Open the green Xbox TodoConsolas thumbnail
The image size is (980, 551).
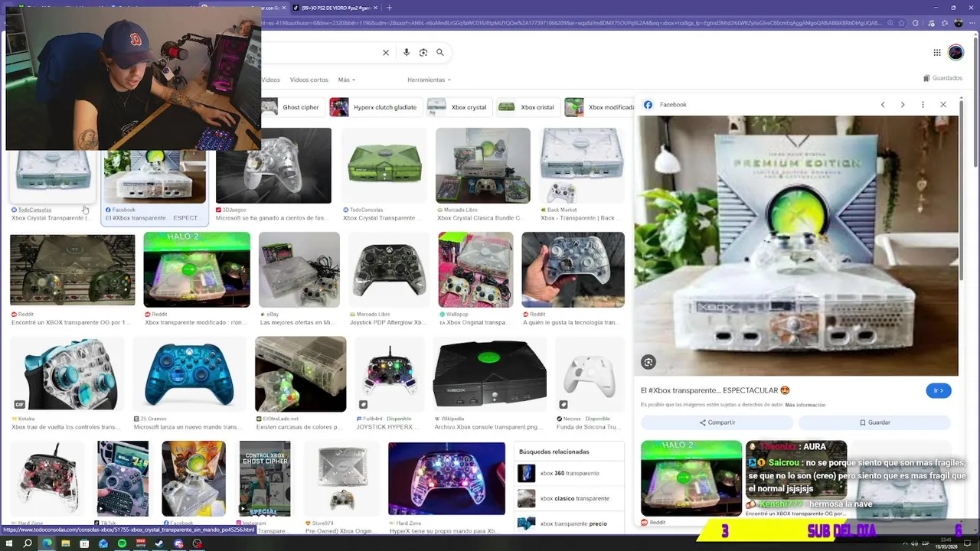[x=384, y=165]
